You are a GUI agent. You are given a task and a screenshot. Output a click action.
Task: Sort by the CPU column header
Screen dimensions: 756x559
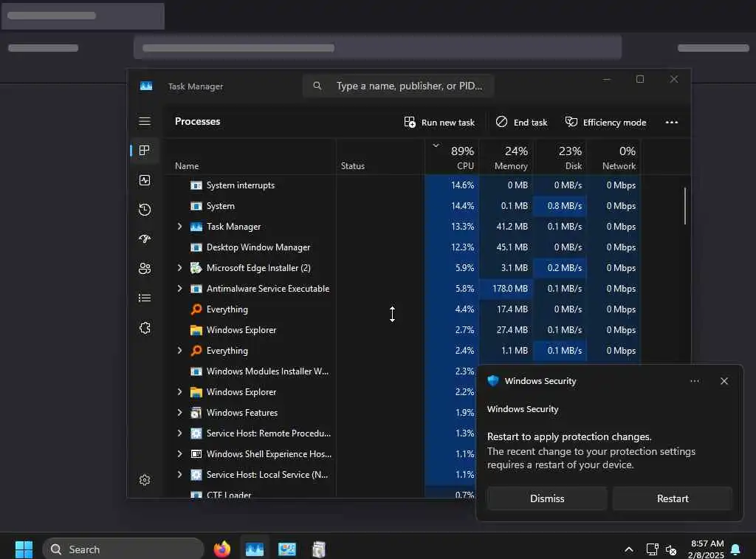pos(453,157)
